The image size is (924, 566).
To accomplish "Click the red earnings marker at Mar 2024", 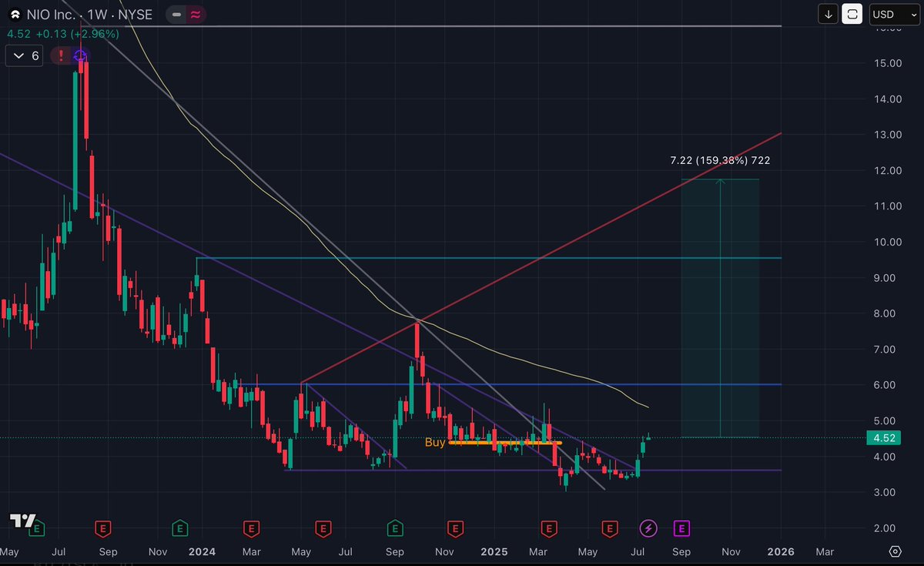I will coord(251,528).
